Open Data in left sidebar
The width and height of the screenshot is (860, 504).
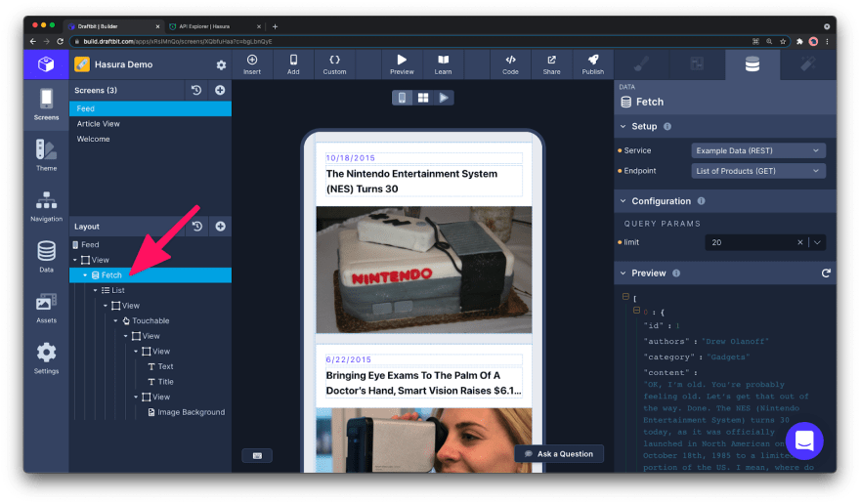click(x=46, y=257)
